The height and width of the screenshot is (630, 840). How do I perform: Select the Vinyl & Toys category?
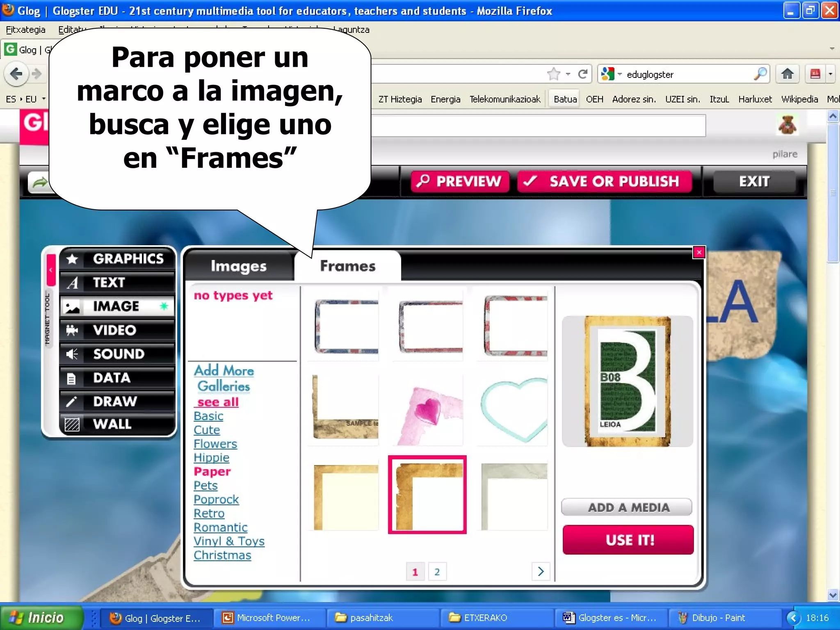pos(229,541)
